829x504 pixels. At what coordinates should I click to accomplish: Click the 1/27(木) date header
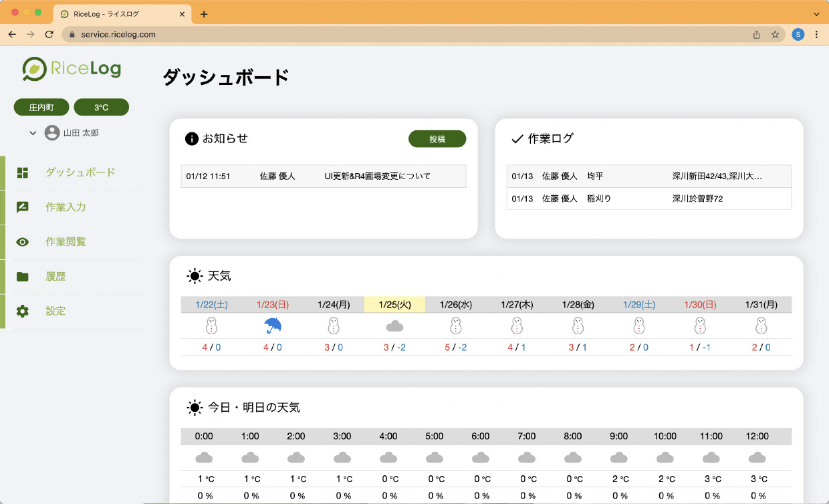click(x=517, y=304)
